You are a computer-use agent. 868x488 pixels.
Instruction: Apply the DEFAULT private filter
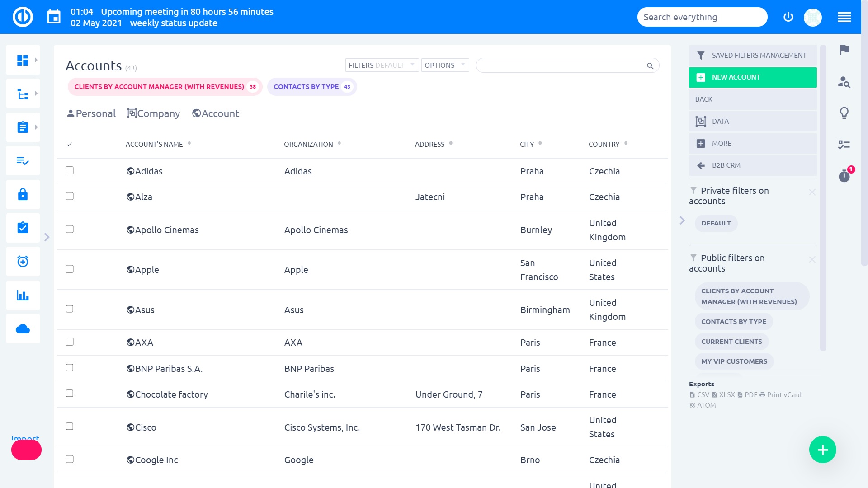pyautogui.click(x=716, y=223)
